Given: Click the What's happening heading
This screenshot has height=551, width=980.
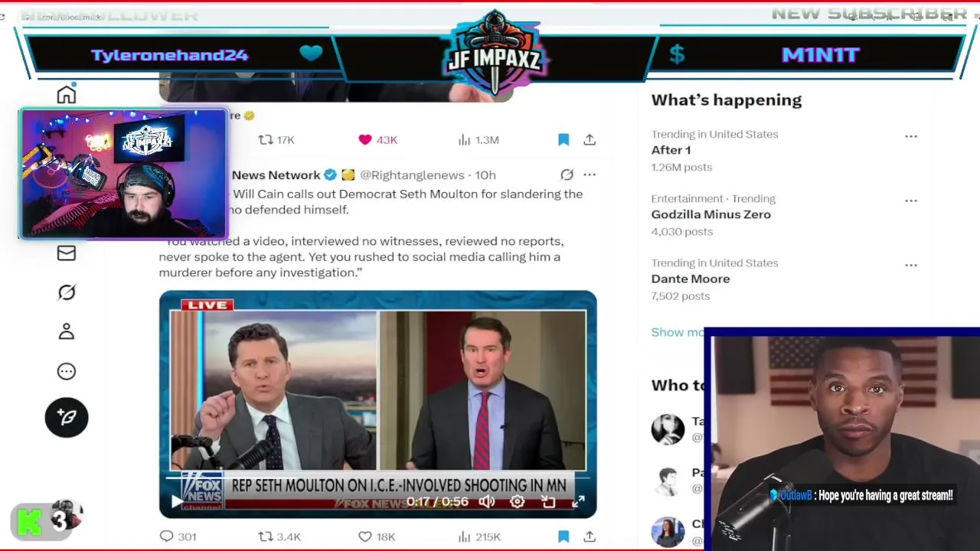Looking at the screenshot, I should pos(727,99).
